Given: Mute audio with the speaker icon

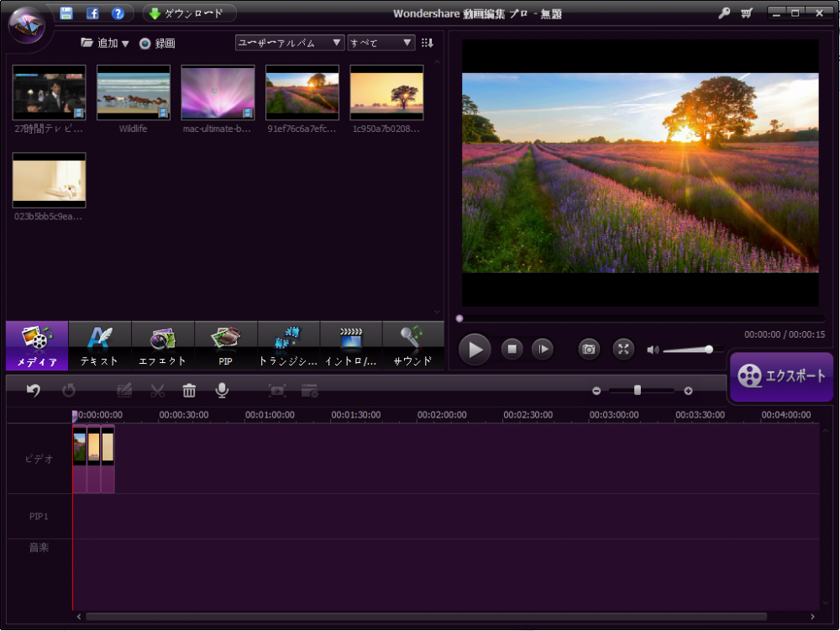Looking at the screenshot, I should pyautogui.click(x=654, y=350).
